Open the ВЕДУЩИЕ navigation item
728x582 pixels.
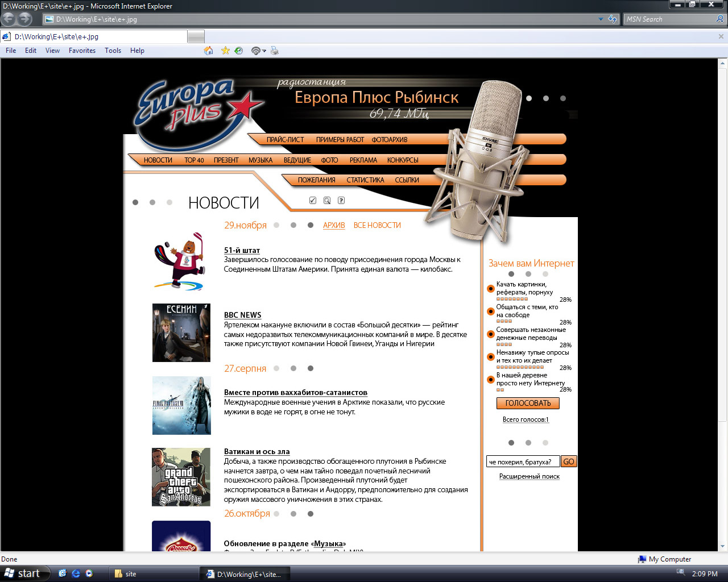pyautogui.click(x=297, y=160)
